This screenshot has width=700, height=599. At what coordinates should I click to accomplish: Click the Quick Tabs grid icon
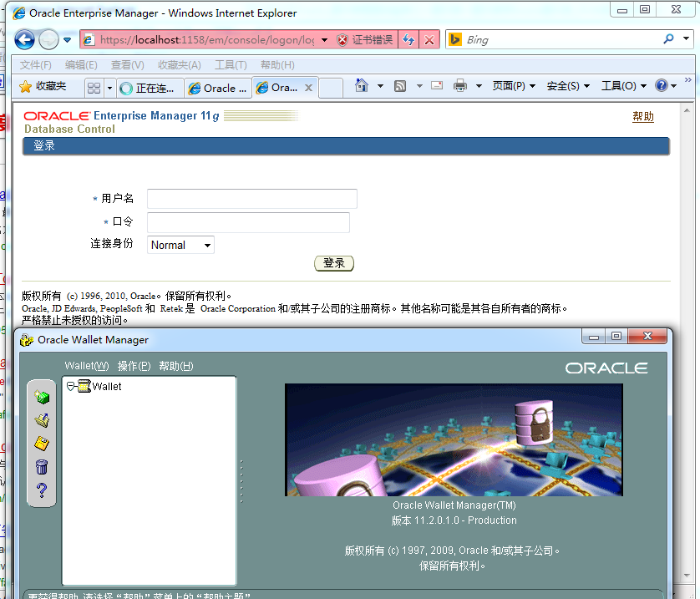point(94,88)
